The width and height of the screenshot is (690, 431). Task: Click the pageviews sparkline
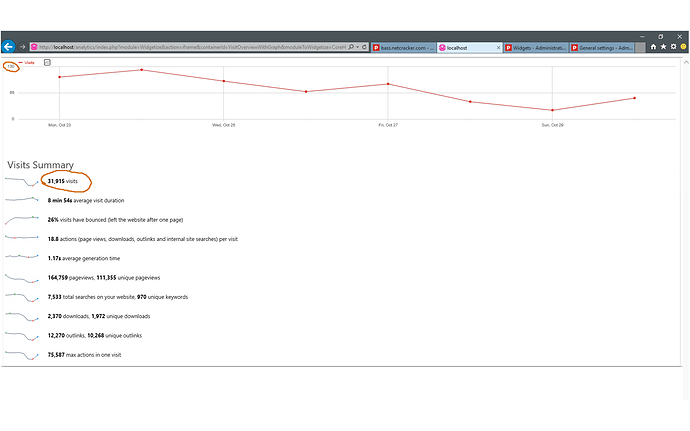pyautogui.click(x=22, y=278)
